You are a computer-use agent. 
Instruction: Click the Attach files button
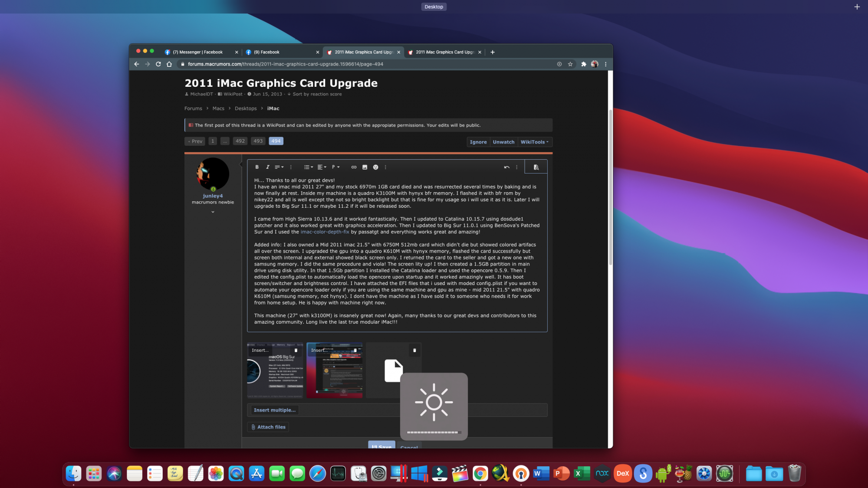[268, 427]
